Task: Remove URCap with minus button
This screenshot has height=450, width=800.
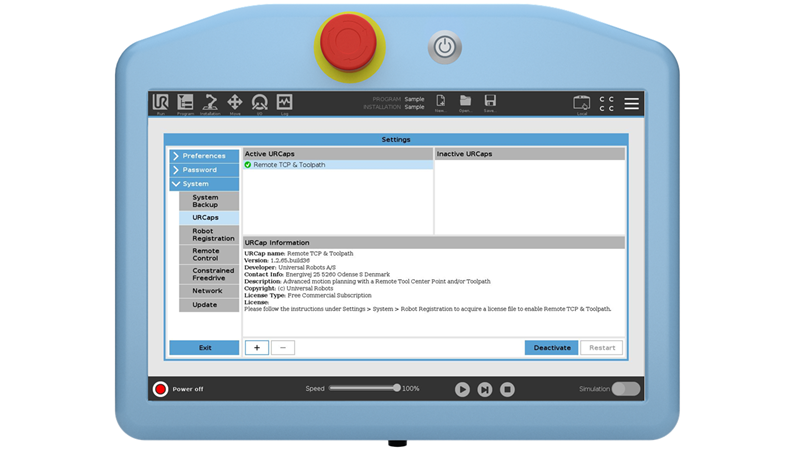Action: point(283,347)
